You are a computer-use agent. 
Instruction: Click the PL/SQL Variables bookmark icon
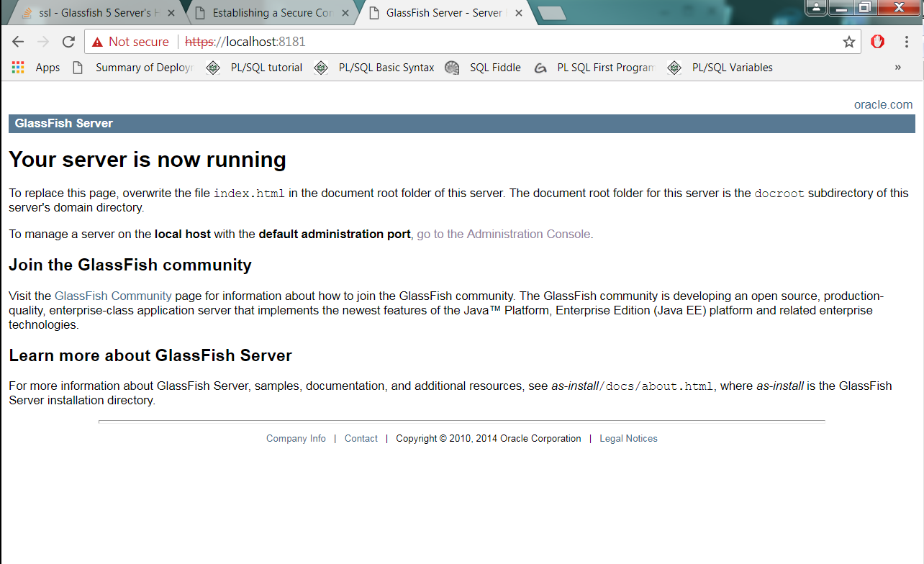[674, 68]
